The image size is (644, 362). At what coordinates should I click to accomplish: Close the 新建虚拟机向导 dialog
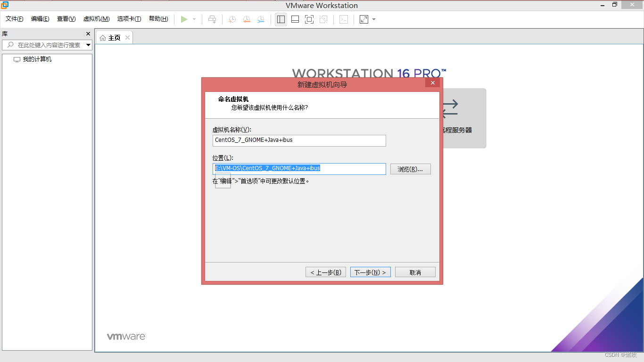pos(432,83)
